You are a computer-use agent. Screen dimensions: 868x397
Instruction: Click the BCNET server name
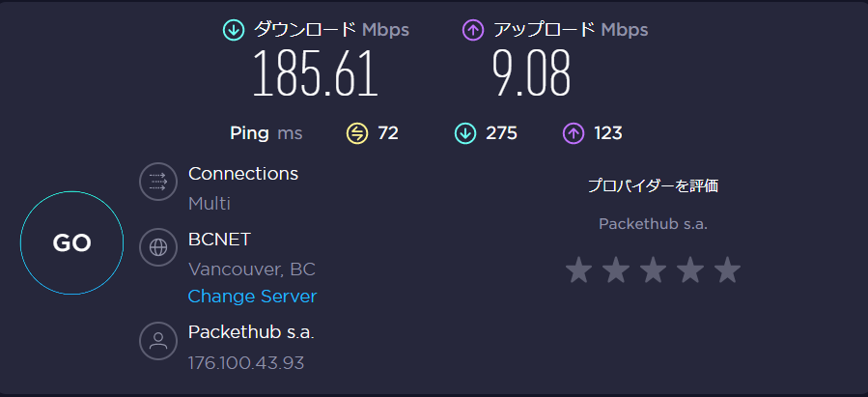coord(219,239)
